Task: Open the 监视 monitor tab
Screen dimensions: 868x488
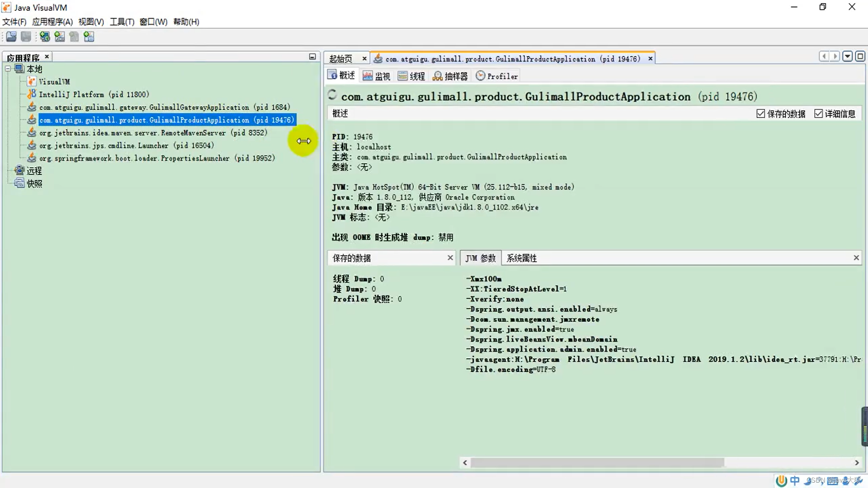Action: [377, 76]
